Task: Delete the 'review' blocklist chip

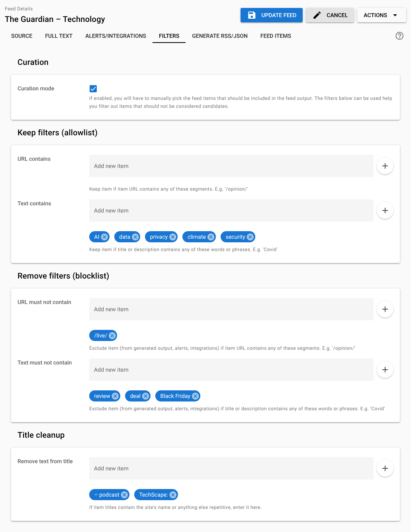Action: point(115,396)
